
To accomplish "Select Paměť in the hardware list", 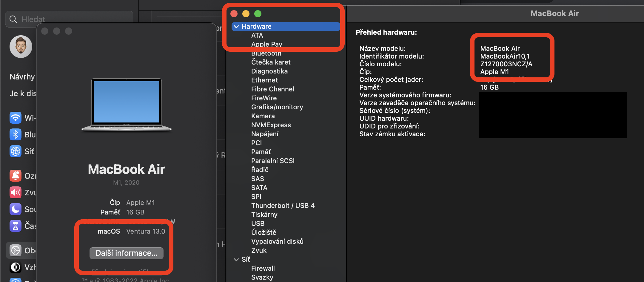I will tap(261, 152).
